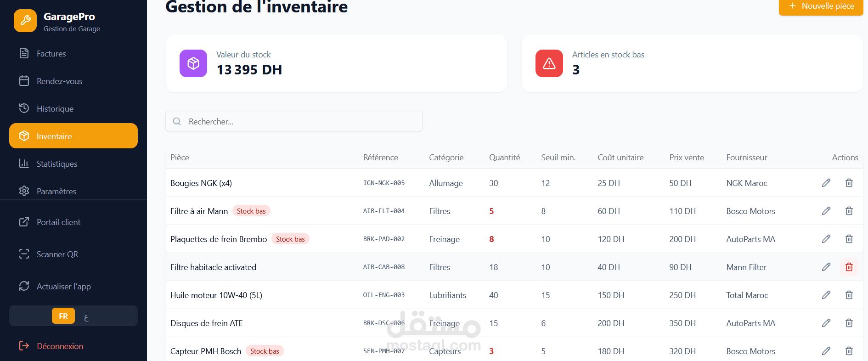Delete the Bougies NGK (x4) row
The width and height of the screenshot is (868, 361).
click(x=849, y=183)
